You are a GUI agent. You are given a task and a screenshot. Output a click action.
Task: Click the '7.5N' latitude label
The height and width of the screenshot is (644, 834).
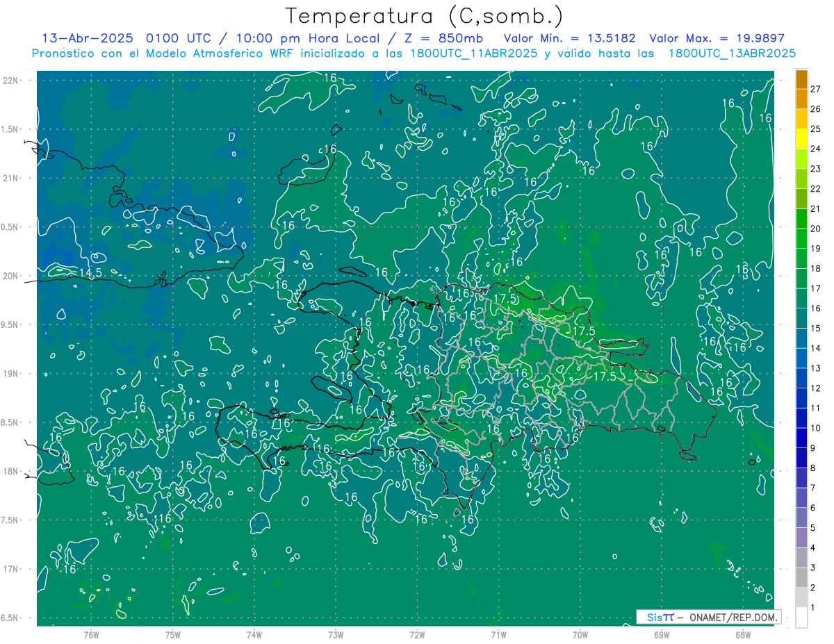[x=10, y=520]
